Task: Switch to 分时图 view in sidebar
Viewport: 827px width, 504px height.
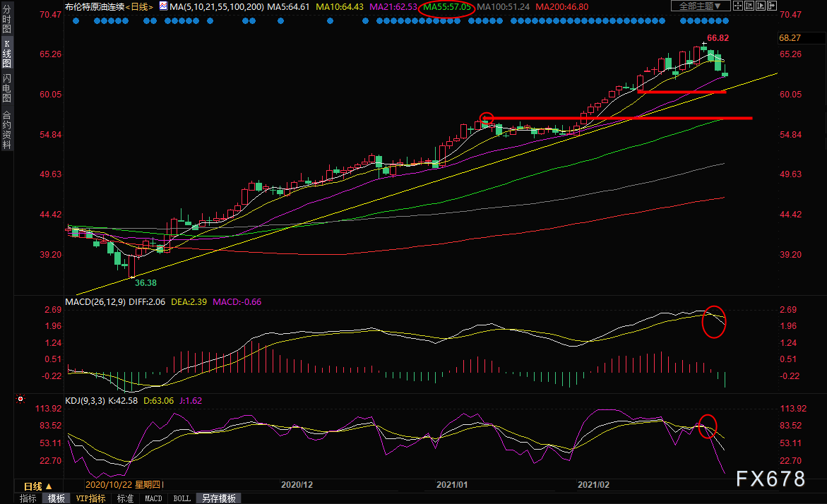Action: [6, 19]
